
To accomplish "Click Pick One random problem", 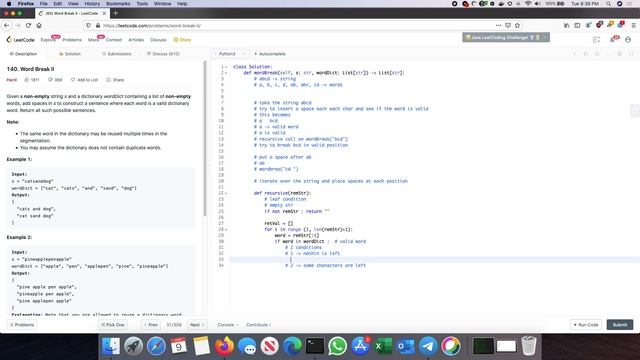I will [113, 324].
